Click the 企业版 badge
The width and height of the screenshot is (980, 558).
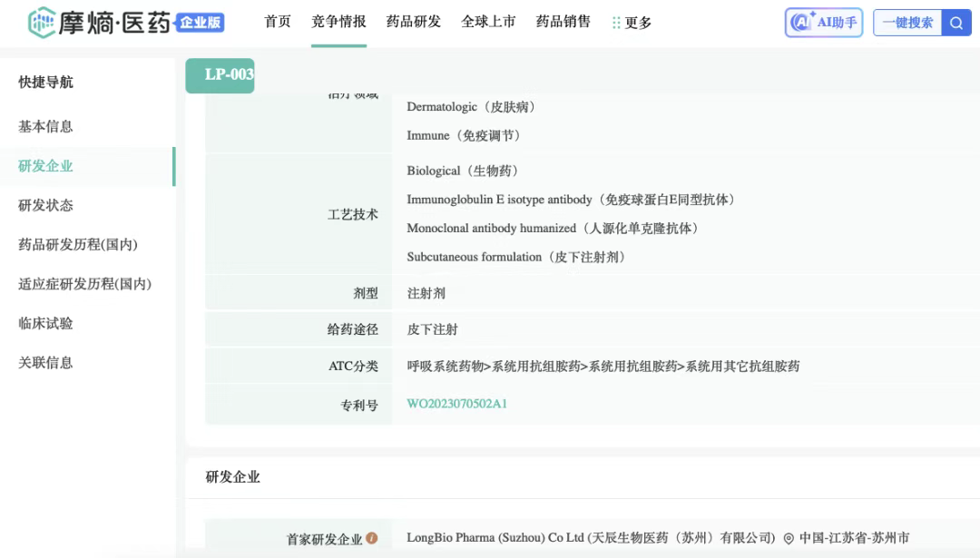[x=200, y=23]
